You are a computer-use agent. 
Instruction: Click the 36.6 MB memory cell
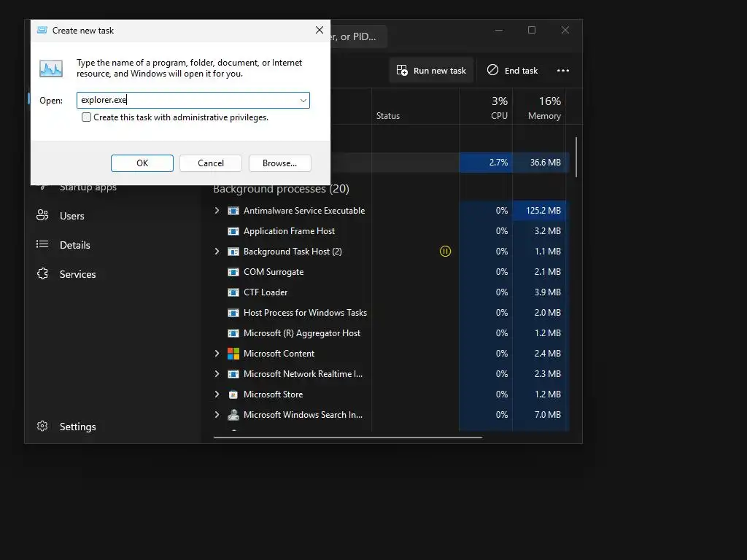pos(539,163)
